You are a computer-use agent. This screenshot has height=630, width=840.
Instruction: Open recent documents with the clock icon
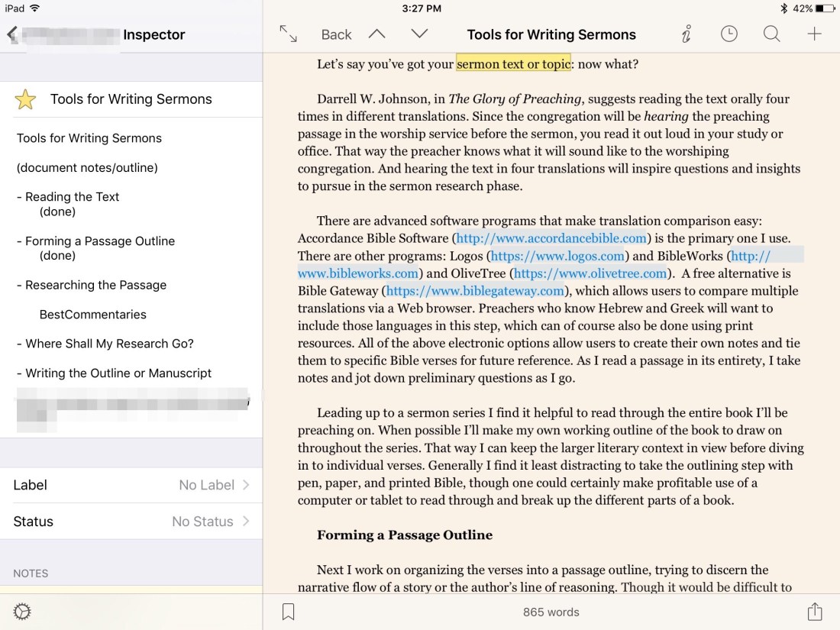729,34
